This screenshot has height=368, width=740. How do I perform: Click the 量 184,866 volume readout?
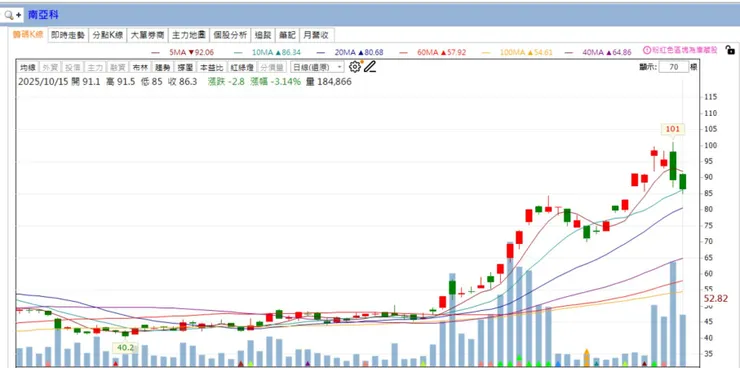point(328,82)
